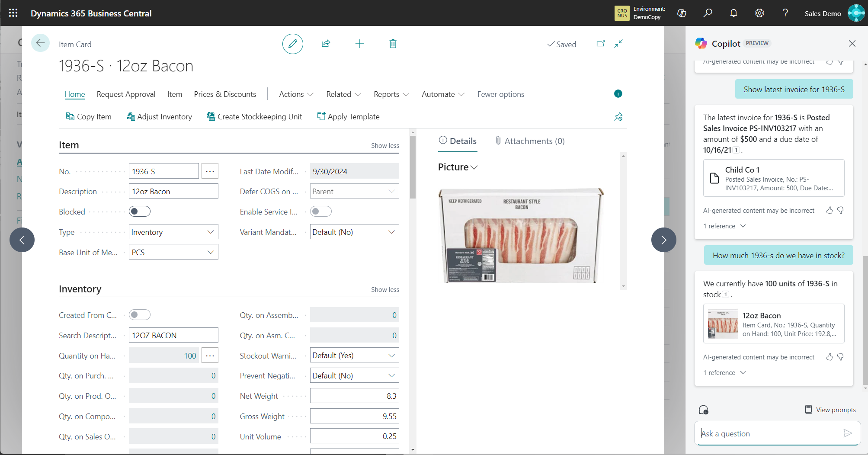This screenshot has height=455, width=868.
Task: Click the pencil edit icon
Action: tap(293, 44)
